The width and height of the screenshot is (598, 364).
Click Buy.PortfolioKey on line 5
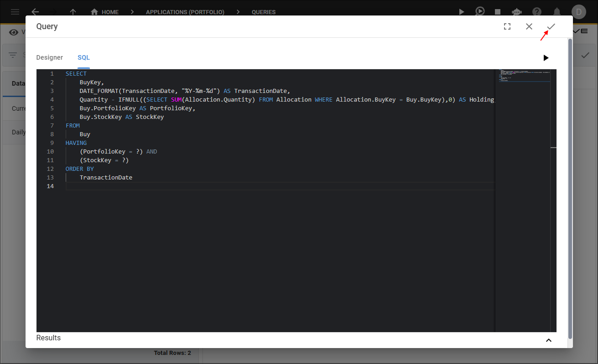coord(108,108)
